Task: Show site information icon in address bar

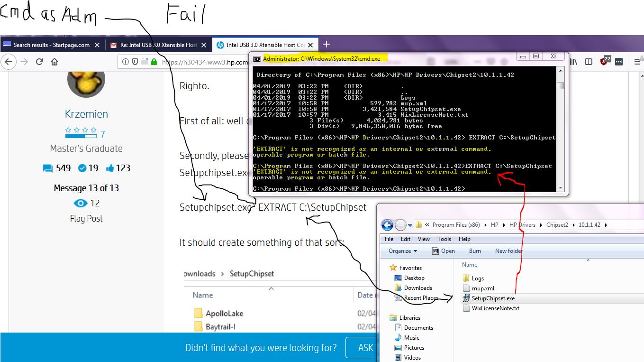Action: (126, 62)
